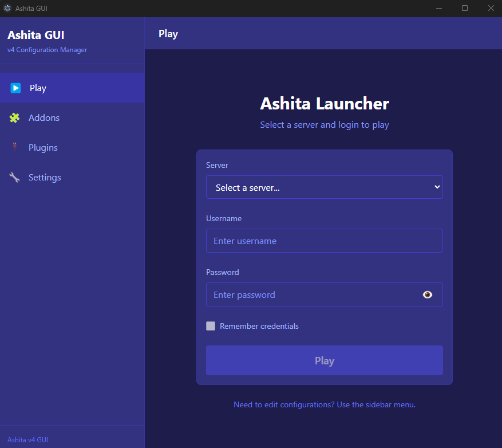Click the Remember credentials label text
502x448 pixels.
[259, 326]
